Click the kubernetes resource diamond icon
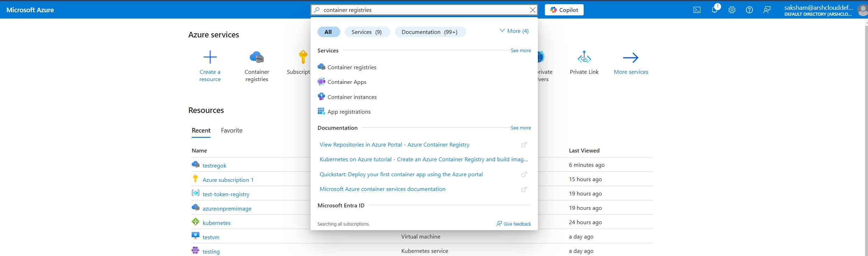 coord(195,221)
